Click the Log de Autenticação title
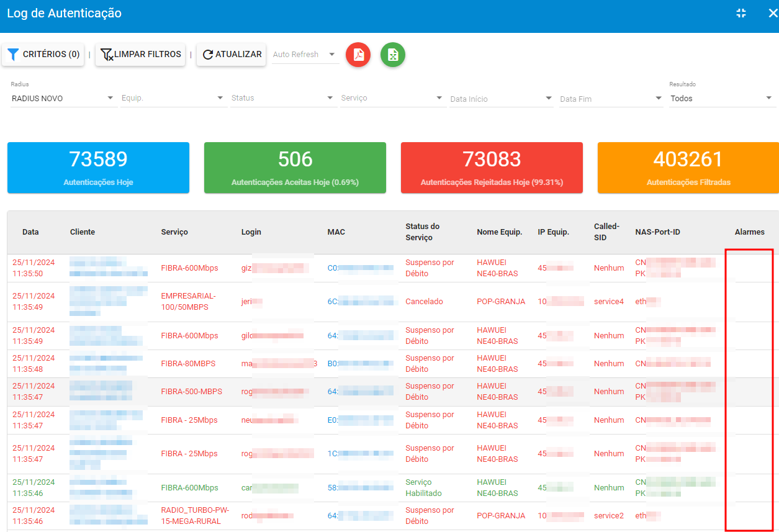 [65, 13]
